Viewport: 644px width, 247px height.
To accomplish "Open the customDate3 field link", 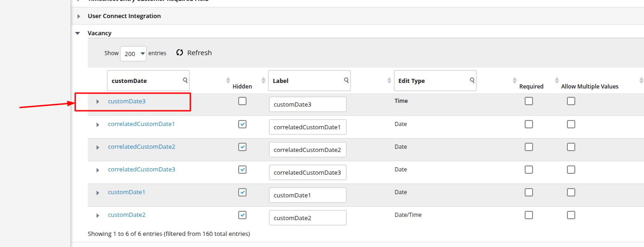I will (x=127, y=101).
